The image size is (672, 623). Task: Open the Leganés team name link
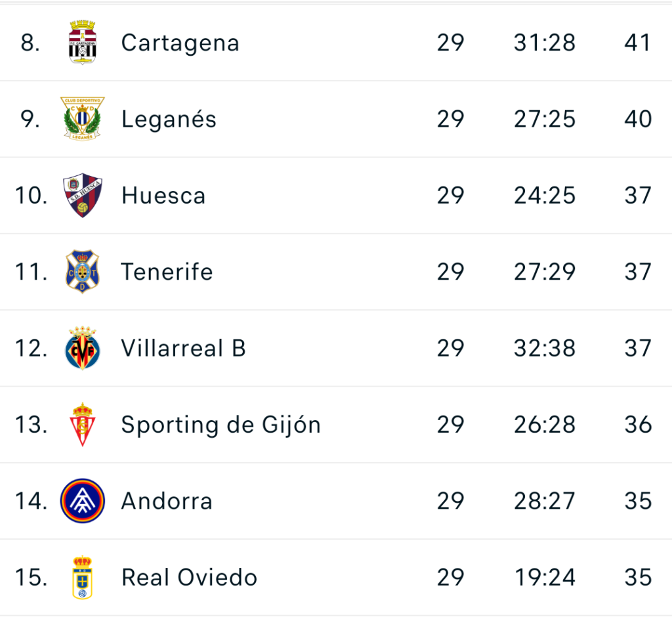pos(169,119)
